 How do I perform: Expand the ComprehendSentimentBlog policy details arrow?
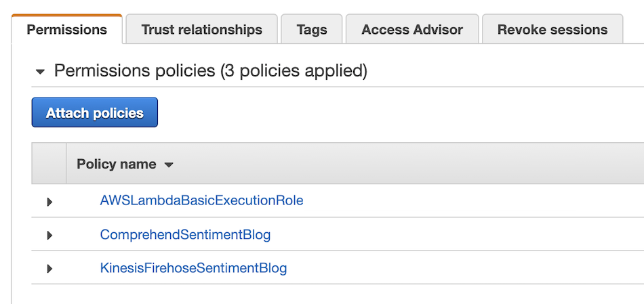coord(49,235)
